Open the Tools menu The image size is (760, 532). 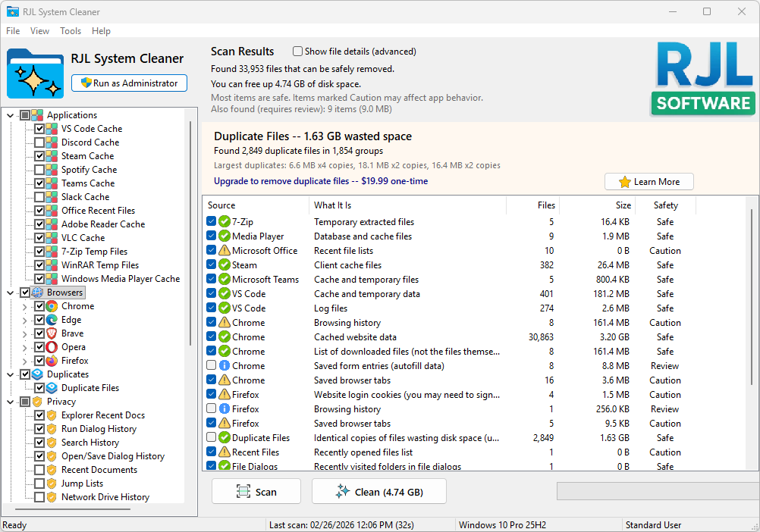pyautogui.click(x=71, y=31)
